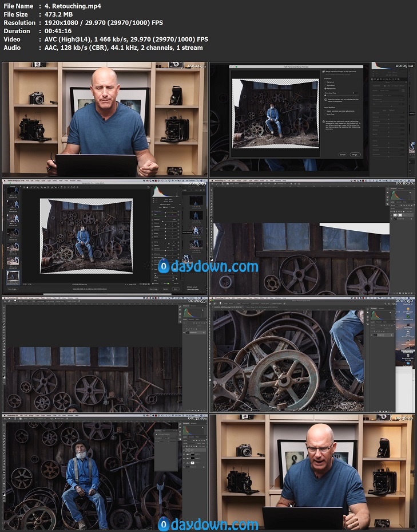417x532 pixels.
Task: Click the red close dot on HDR Merge dialog
Action: (232, 67)
